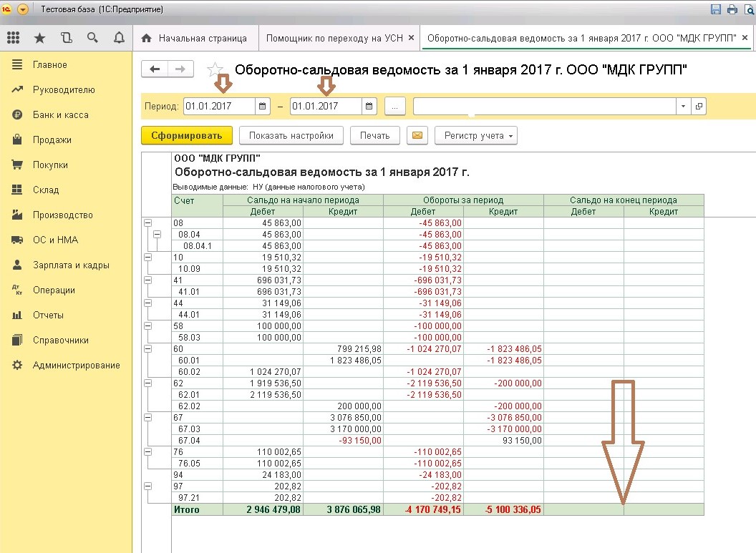
Task: Open the Notifications bell icon
Action: point(119,38)
